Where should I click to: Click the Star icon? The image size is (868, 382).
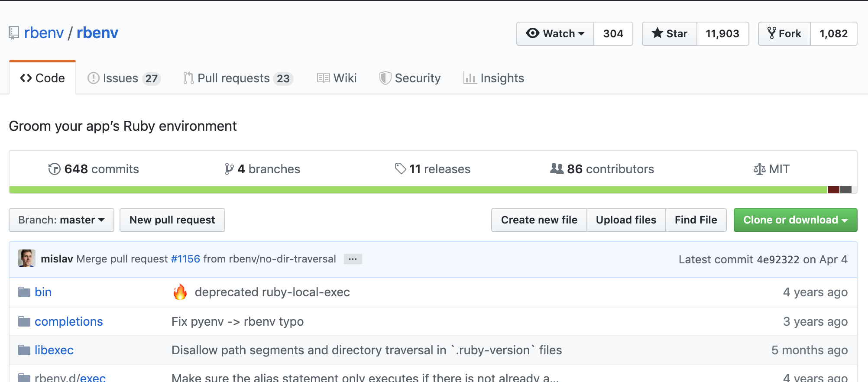pos(657,33)
